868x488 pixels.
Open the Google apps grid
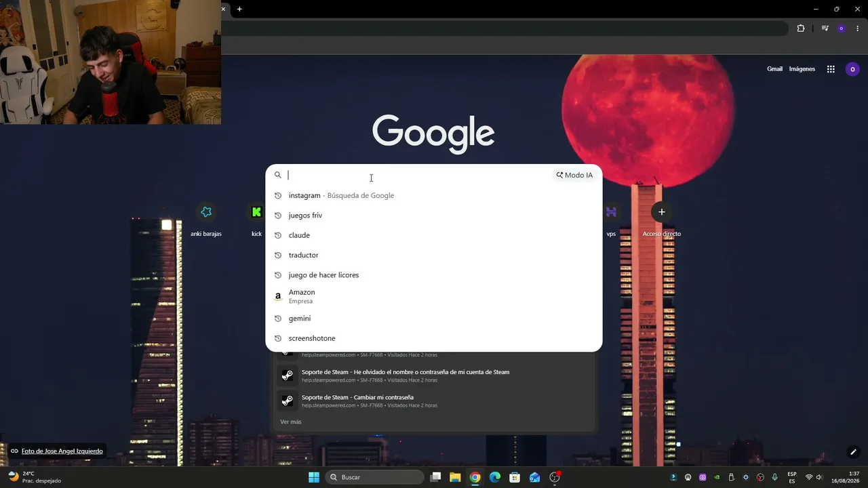[831, 69]
